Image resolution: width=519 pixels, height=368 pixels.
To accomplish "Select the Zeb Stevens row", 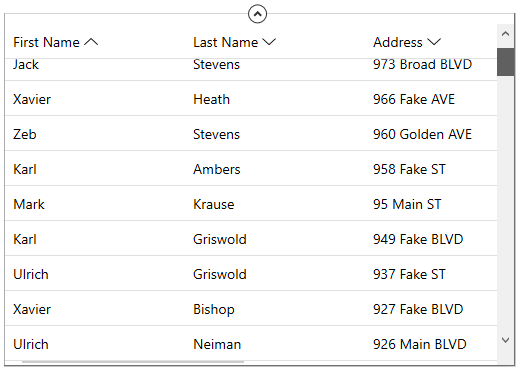I will point(251,133).
